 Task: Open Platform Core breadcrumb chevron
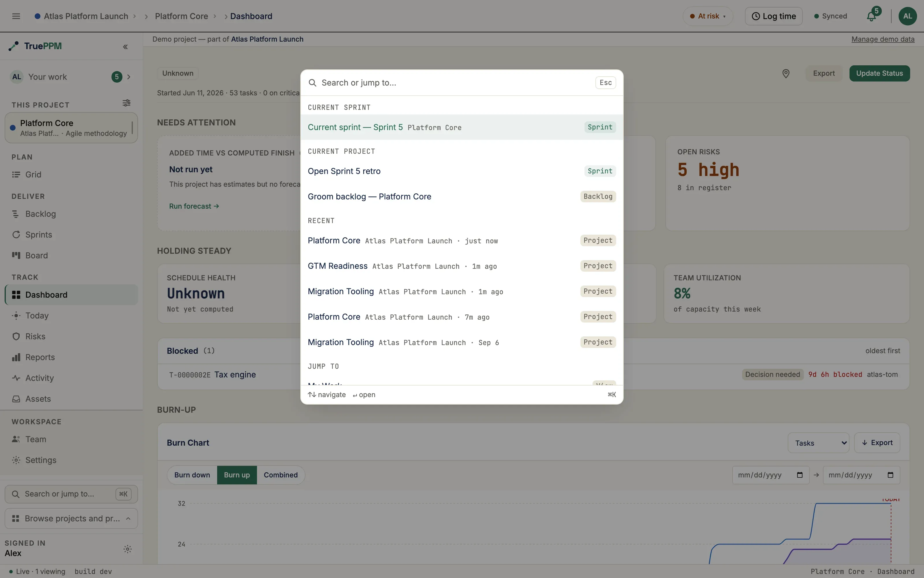point(215,16)
